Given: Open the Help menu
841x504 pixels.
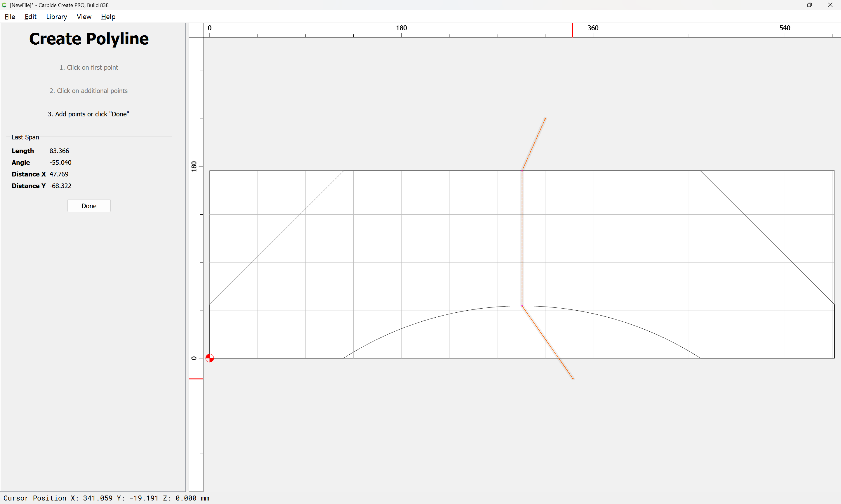Looking at the screenshot, I should coord(108,17).
